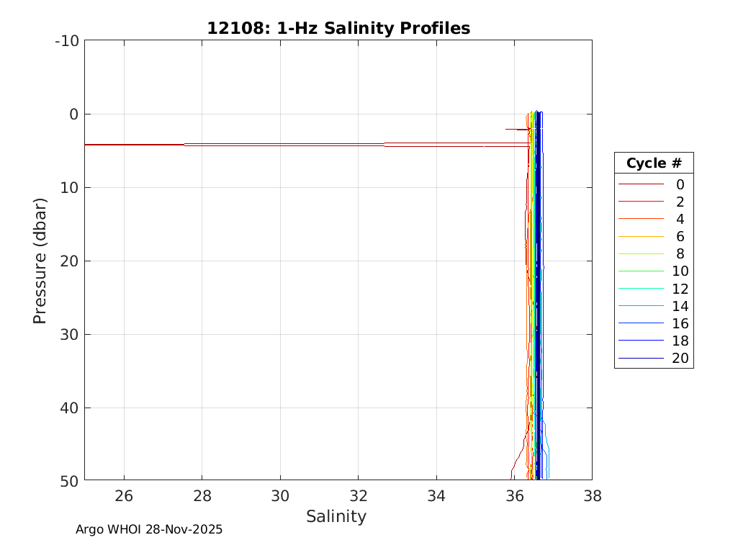Pick the light blue legend line for cycle 14
Viewport: 756px width, 540px height.
[x=640, y=306]
